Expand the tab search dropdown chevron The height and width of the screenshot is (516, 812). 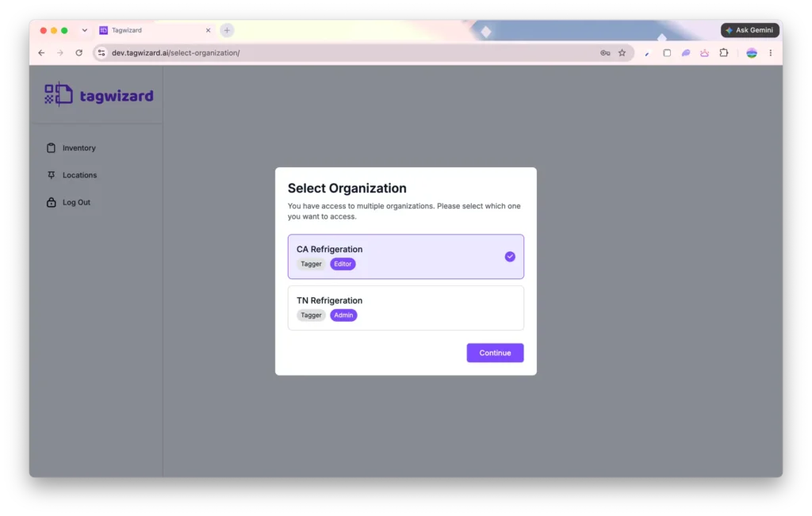click(x=84, y=31)
